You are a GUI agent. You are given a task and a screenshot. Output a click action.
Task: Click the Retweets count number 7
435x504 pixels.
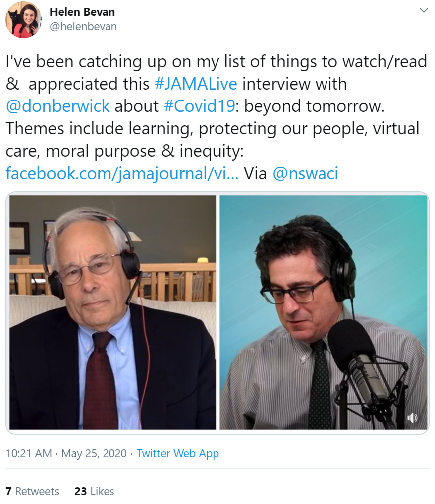tap(8, 491)
